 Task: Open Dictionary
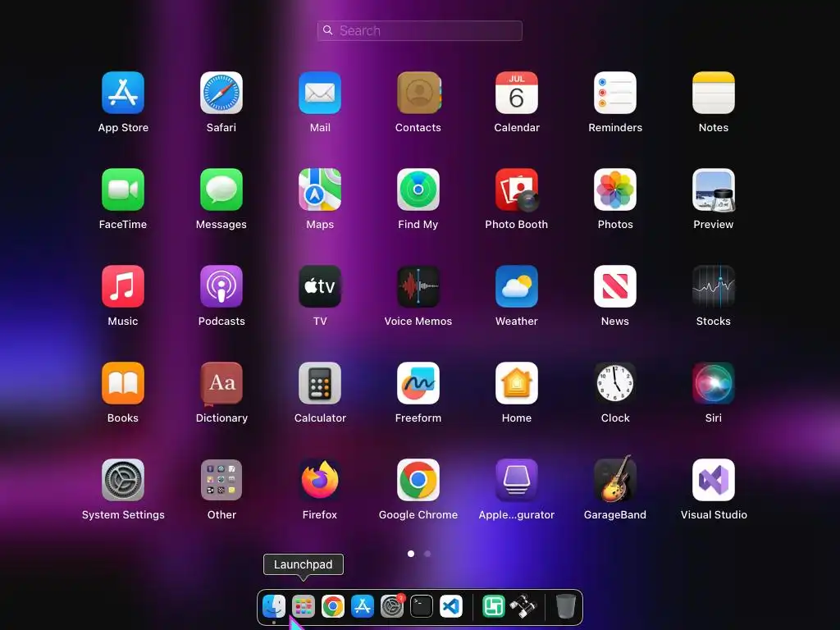(221, 383)
